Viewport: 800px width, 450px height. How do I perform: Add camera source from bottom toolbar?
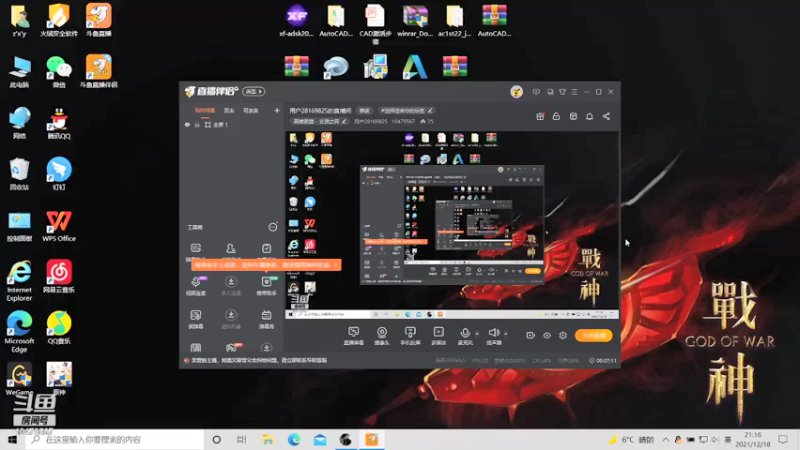pos(382,336)
